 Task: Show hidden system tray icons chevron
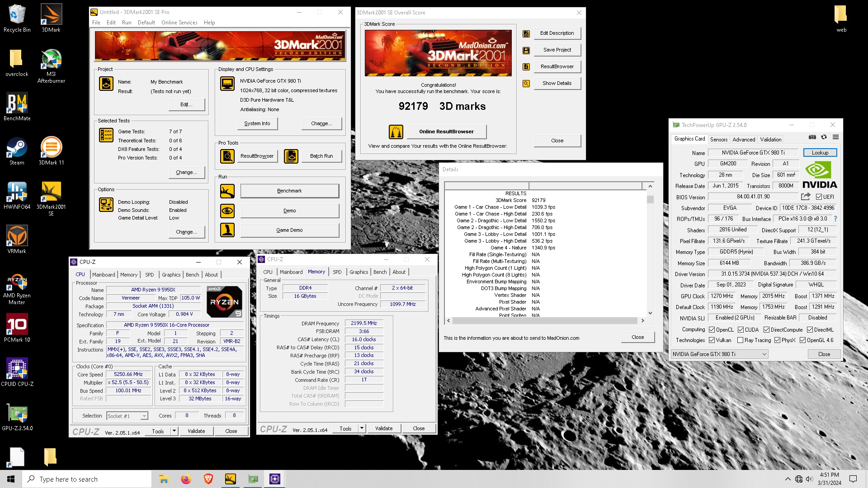pos(788,479)
